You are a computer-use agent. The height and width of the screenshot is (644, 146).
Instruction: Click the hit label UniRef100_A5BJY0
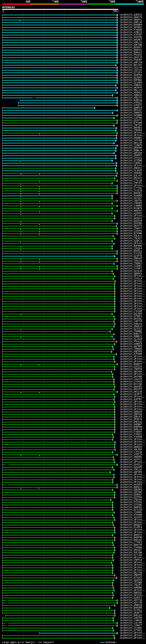pyautogui.click(x=131, y=98)
